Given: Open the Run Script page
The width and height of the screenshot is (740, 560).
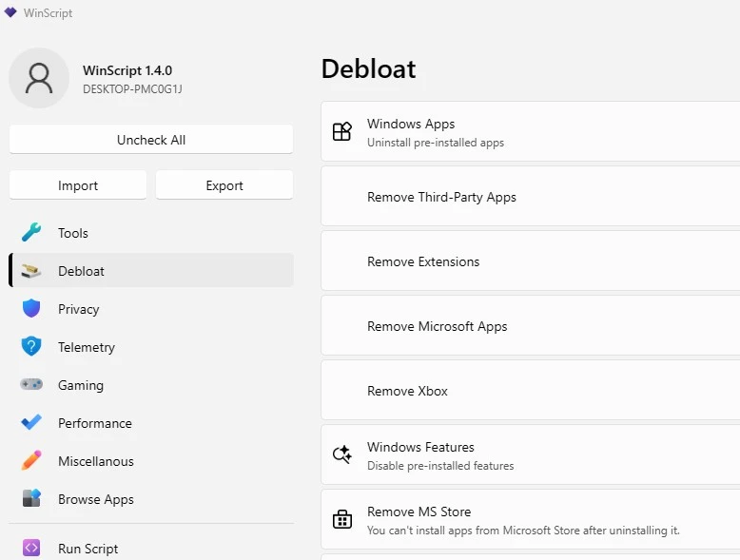Looking at the screenshot, I should point(151,549).
